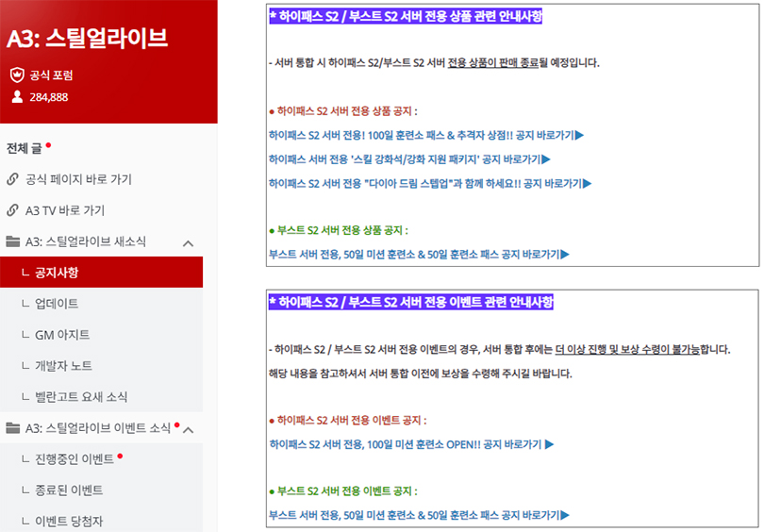This screenshot has height=532, width=764.
Task: Open the 벨란고트 요새 소식 board
Action: (x=81, y=396)
